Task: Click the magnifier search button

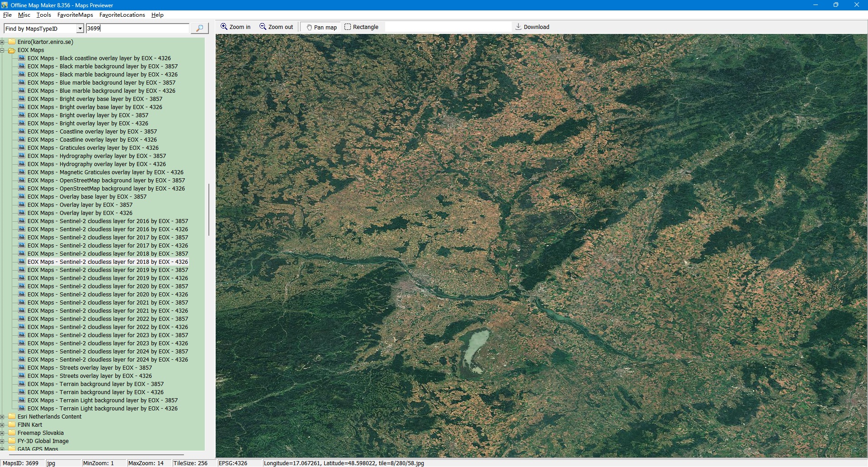Action: click(199, 29)
